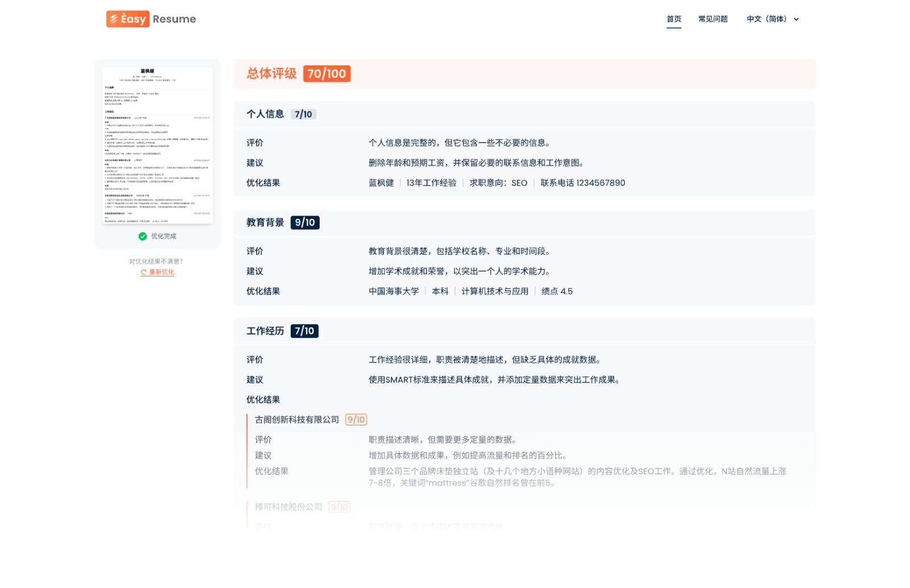Click the 中国海事大学 school name entry
This screenshot has width=910, height=588.
coord(395,291)
